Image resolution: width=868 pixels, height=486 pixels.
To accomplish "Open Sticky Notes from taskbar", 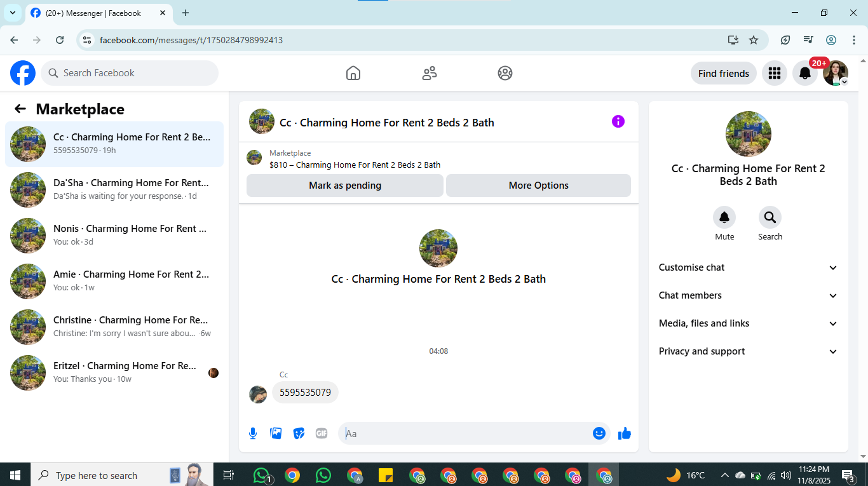I will [x=386, y=475].
